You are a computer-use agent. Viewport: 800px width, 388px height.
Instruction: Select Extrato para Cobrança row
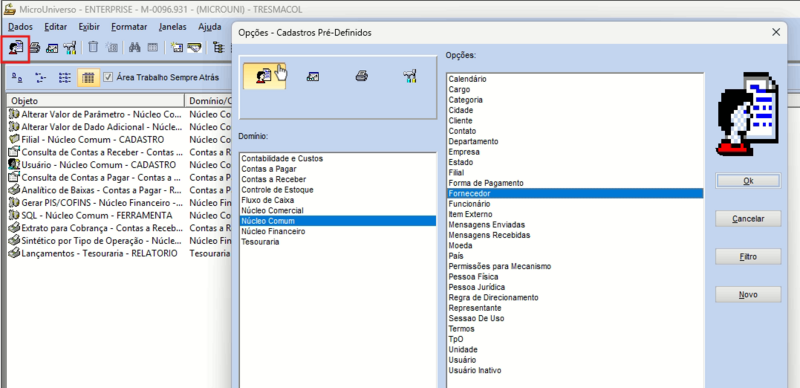tap(119, 228)
